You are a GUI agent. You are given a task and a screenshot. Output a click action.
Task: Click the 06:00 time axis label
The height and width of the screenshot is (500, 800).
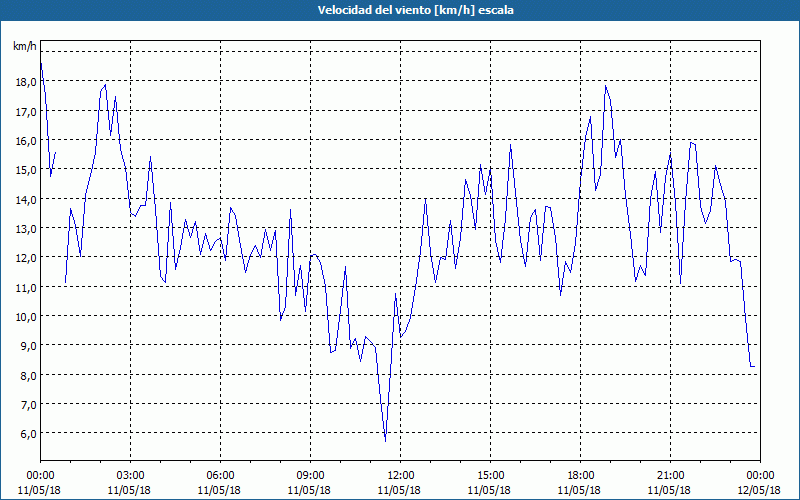pos(220,476)
